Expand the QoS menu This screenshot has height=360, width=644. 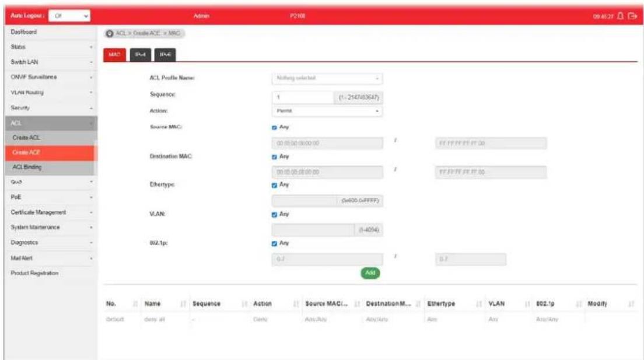coord(51,181)
